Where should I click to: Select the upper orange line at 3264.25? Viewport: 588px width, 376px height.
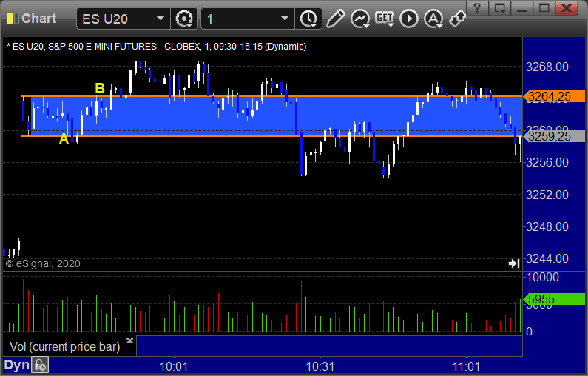point(271,96)
